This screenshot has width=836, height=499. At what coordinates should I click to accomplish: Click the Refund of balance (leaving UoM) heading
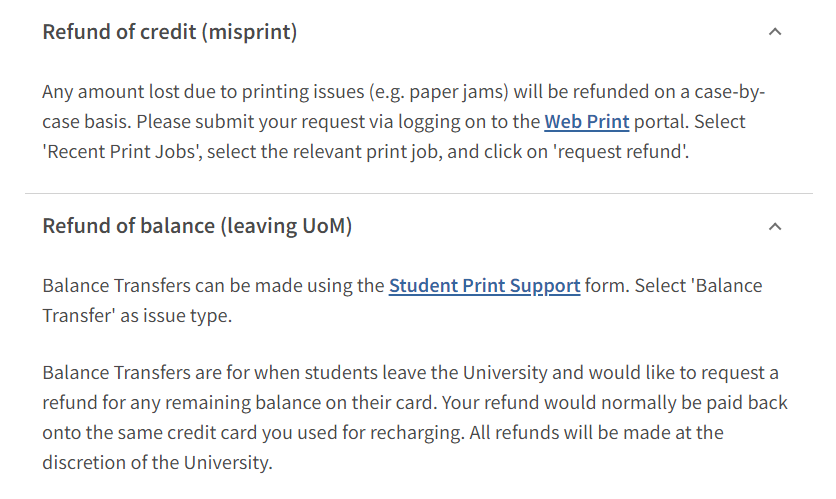coord(197,226)
